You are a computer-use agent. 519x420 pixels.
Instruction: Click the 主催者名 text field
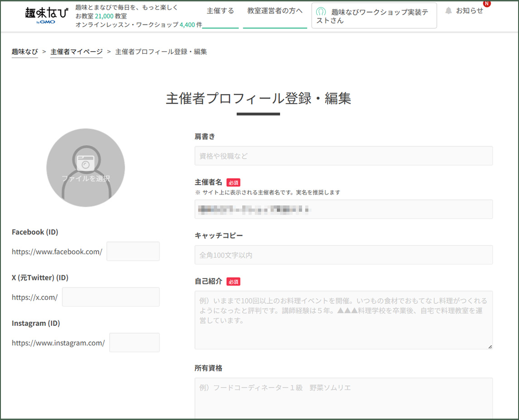(x=343, y=209)
